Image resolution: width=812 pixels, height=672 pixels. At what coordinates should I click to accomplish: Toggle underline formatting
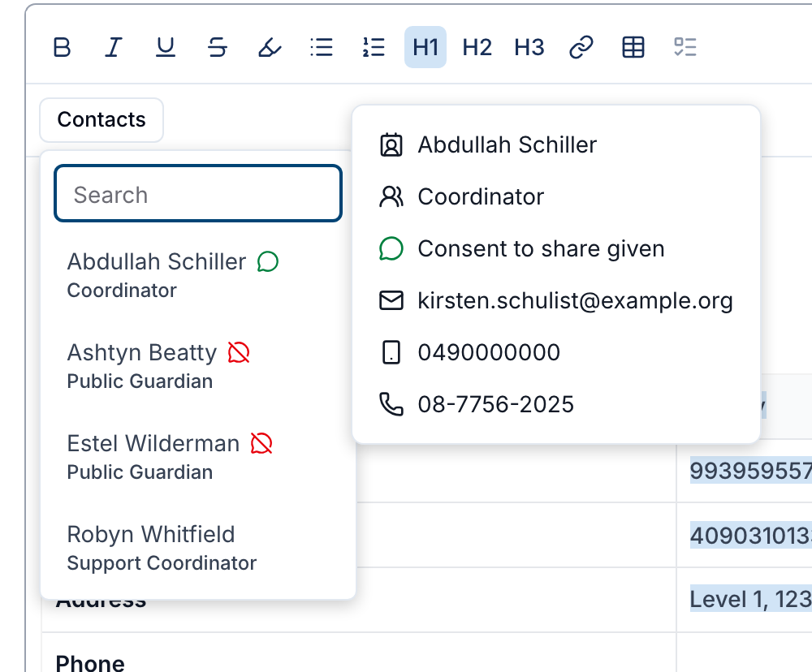click(166, 47)
